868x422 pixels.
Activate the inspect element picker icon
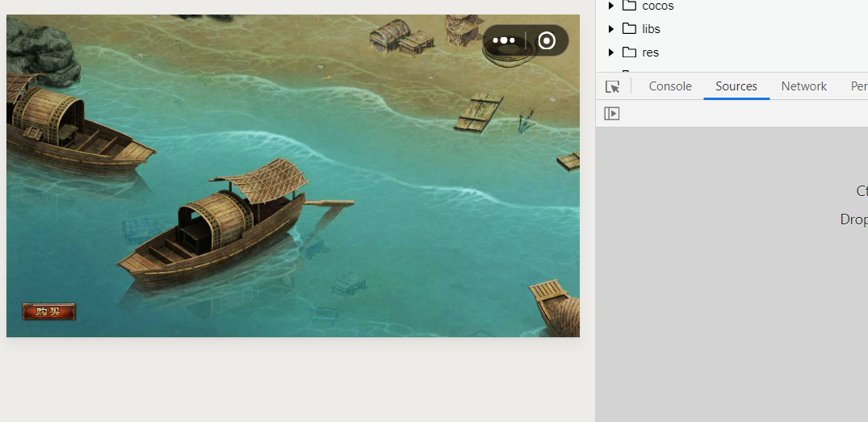click(x=612, y=86)
